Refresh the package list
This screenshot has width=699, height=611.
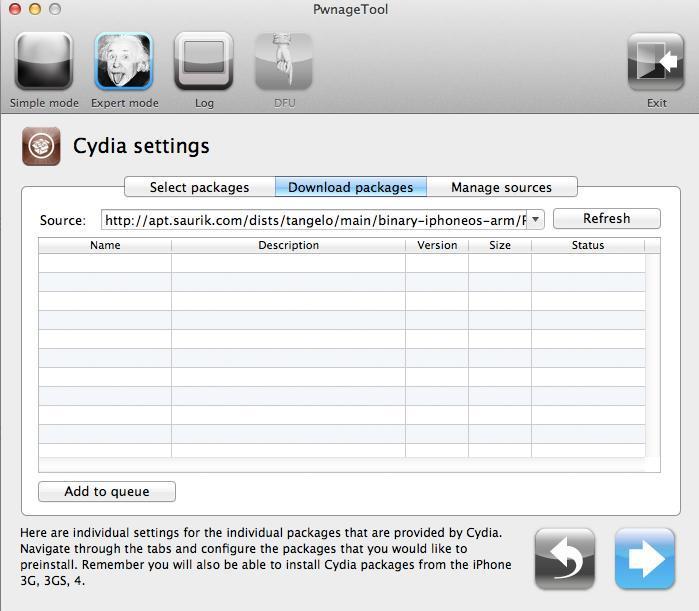[606, 218]
